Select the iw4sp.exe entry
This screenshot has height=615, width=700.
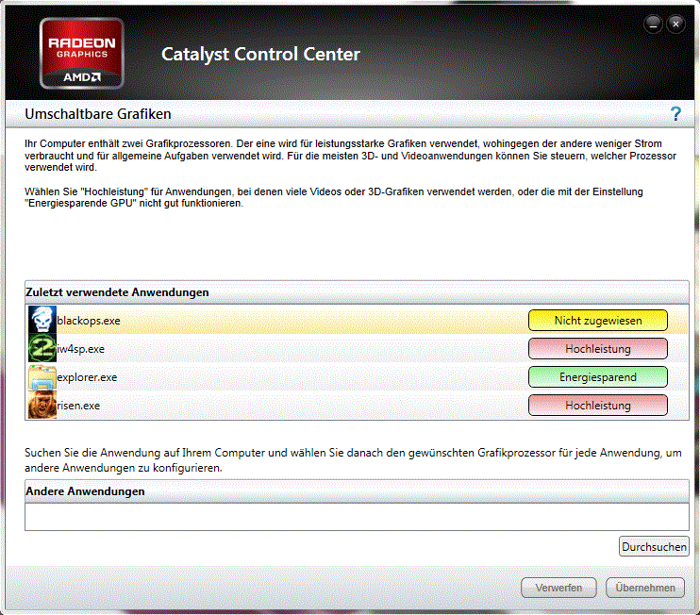(x=80, y=349)
